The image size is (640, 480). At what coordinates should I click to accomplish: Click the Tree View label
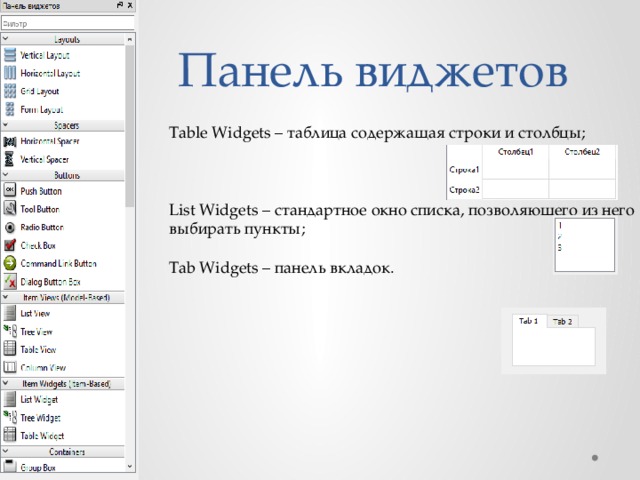click(37, 331)
